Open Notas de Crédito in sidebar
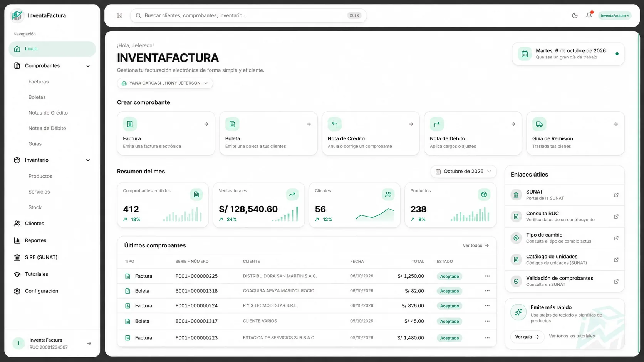Screen dimensions: 644x362 click(x=48, y=113)
